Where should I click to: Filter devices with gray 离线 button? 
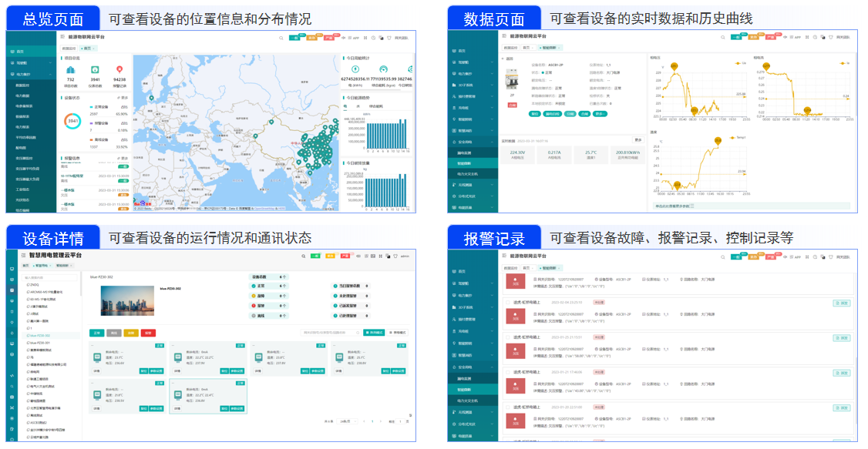[113, 333]
